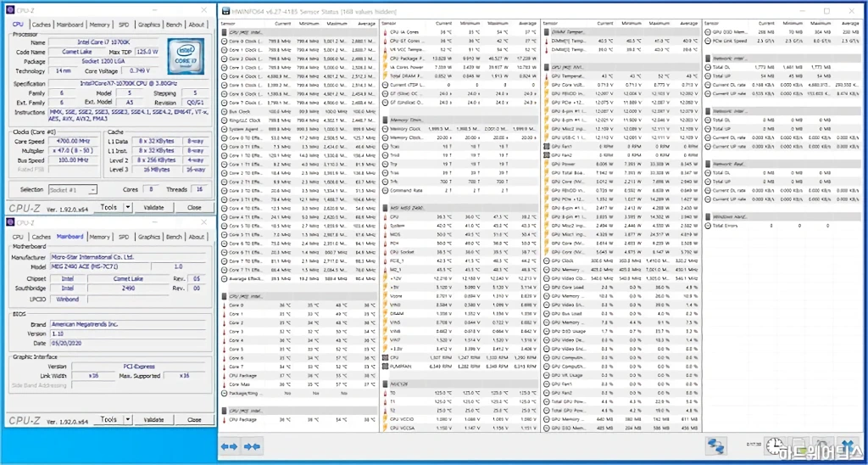Screen dimensions: 868x465
Task: Click the thermometer icon beside CPU IA Cores
Action: (x=386, y=32)
